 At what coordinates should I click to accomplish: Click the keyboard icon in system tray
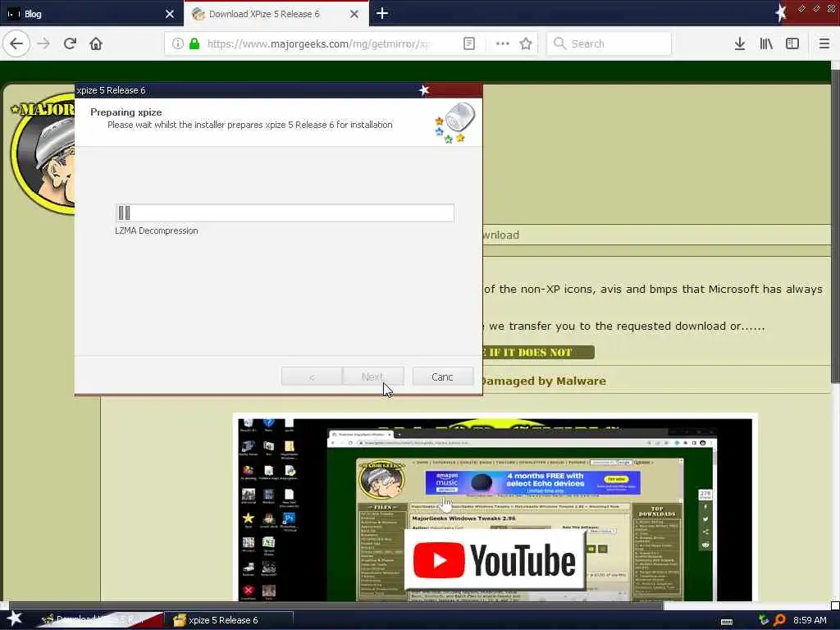click(727, 621)
